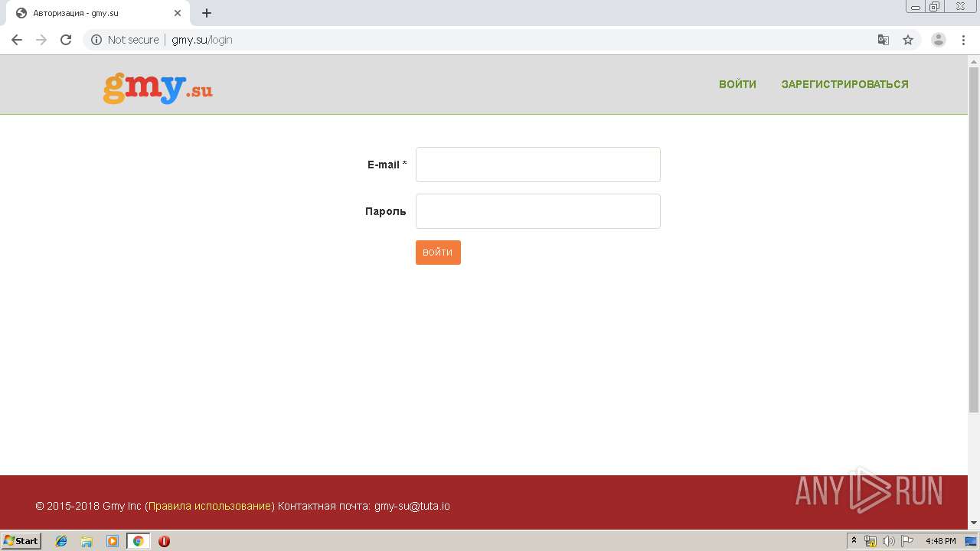This screenshot has height=551, width=980.
Task: Open Action Center flag icon
Action: coord(906,541)
